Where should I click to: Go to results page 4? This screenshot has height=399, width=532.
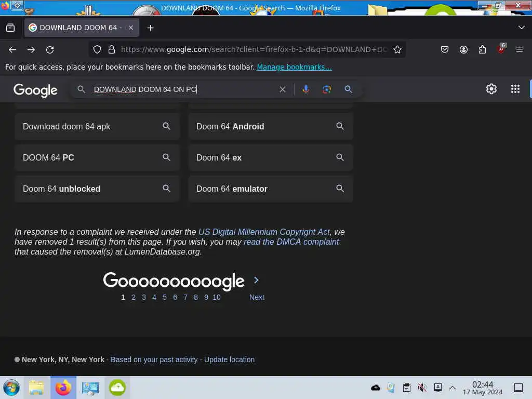coord(154,297)
